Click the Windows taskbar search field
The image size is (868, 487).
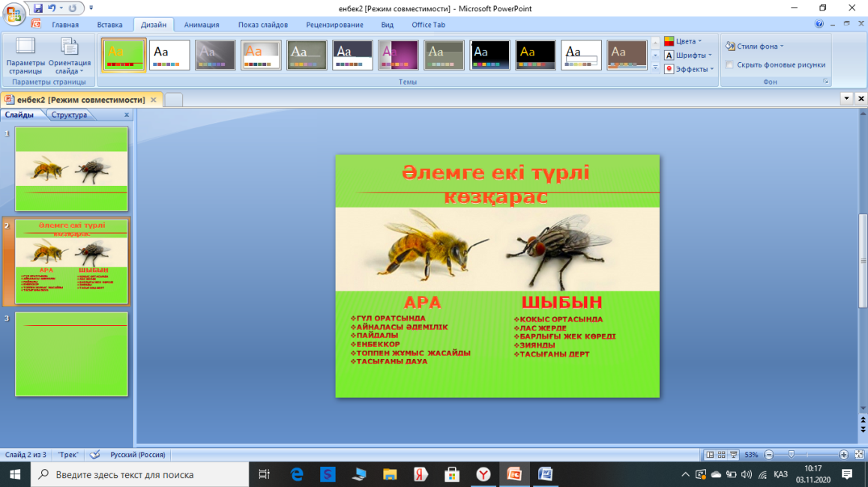(x=139, y=474)
